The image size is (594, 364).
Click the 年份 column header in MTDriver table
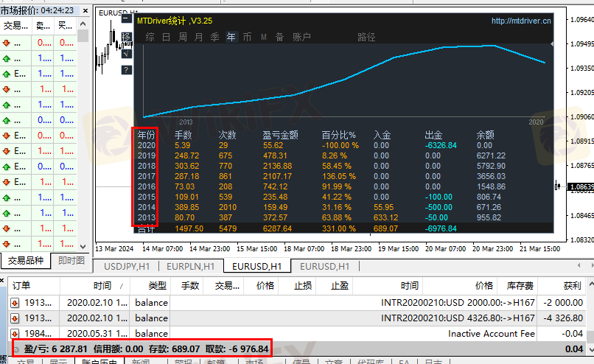146,135
